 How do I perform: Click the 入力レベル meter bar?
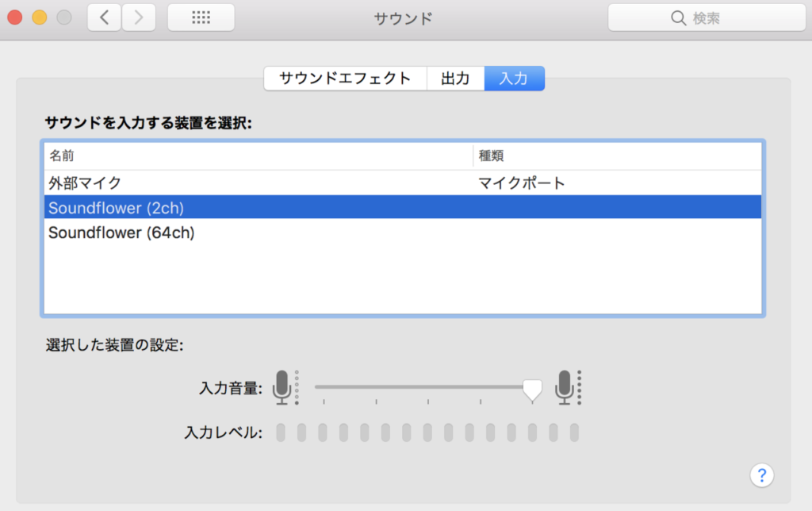(x=427, y=432)
